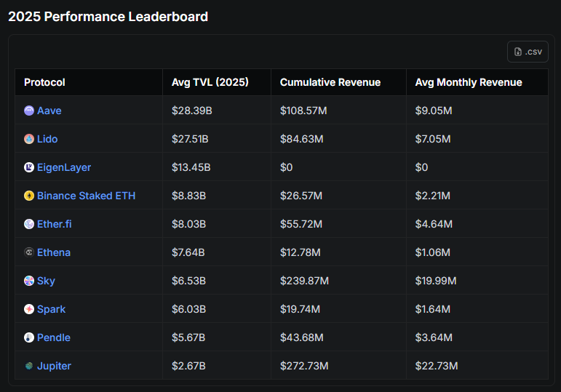Click the Avg Monthly Revenue column header
Screen dimensions: 561x392
click(477, 82)
